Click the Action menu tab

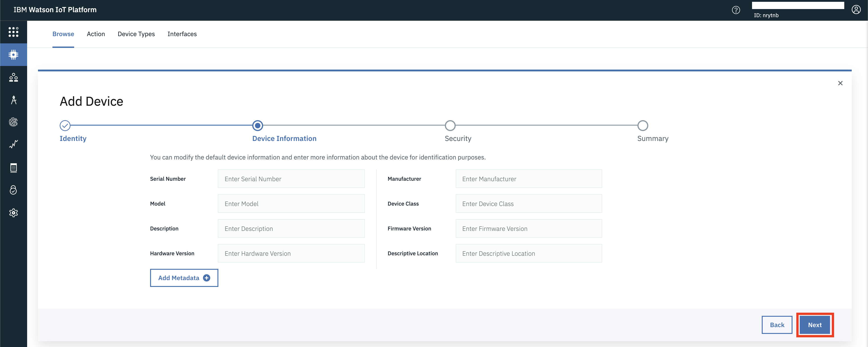coord(96,34)
